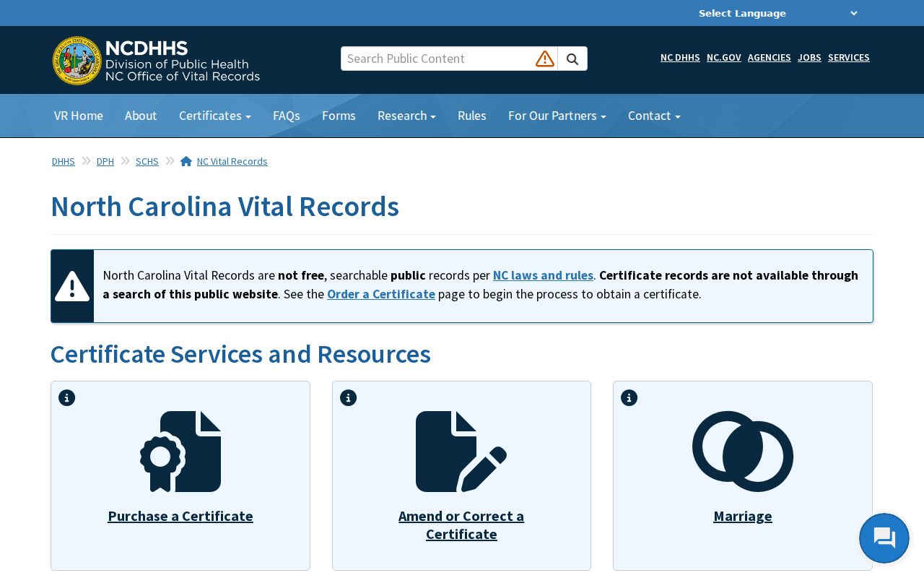Click the home icon in the breadcrumb
924x578 pixels.
pos(186,161)
